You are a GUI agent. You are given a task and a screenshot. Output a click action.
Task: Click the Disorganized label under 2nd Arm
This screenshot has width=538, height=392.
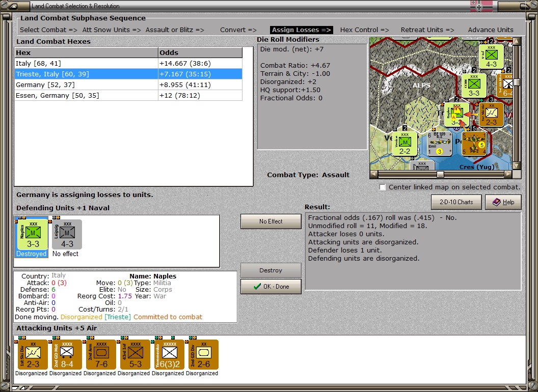point(99,373)
